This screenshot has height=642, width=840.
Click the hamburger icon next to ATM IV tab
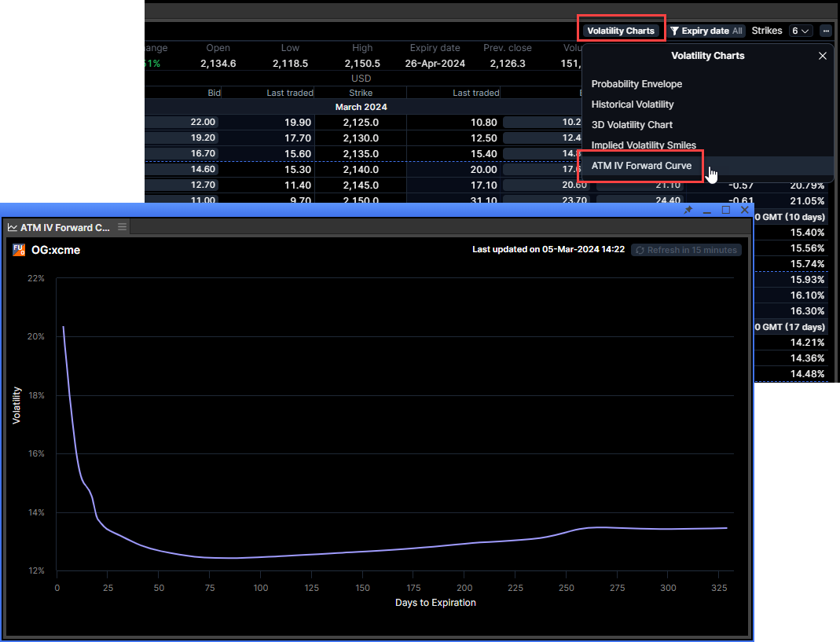123,226
